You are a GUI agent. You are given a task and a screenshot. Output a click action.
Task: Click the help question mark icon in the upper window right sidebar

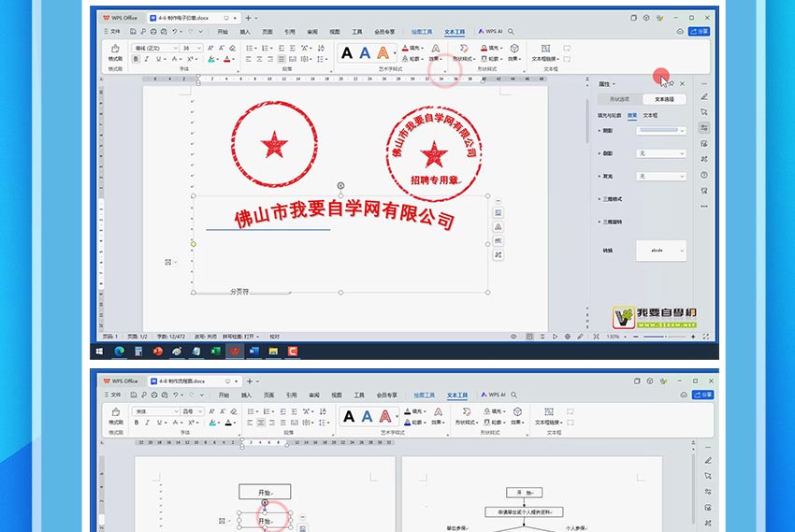(704, 175)
